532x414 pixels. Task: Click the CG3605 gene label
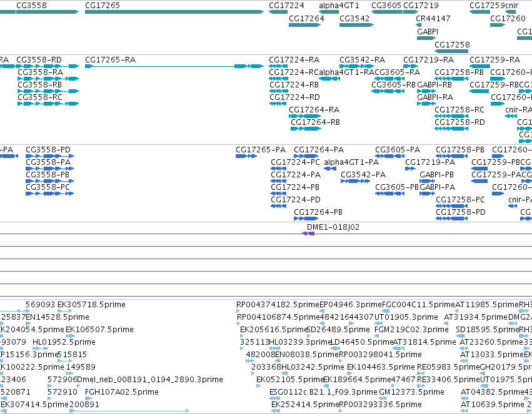coord(386,6)
